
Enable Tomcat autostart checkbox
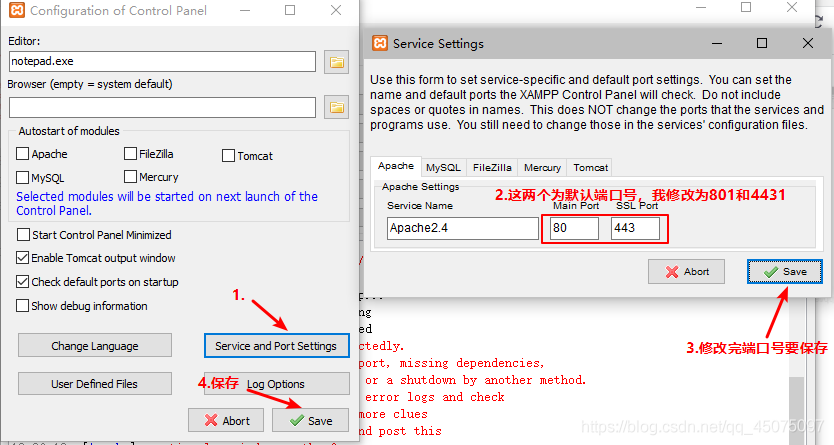click(x=228, y=156)
